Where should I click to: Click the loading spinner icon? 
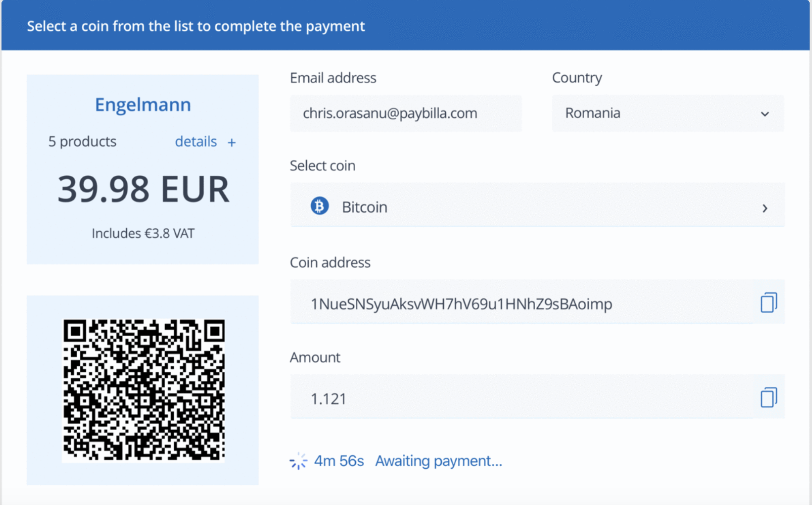[x=298, y=461]
